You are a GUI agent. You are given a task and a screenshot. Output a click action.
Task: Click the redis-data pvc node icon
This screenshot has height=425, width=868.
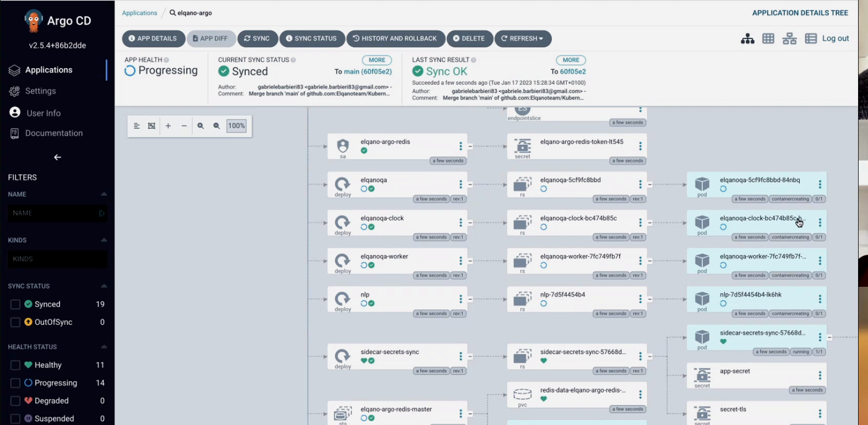[x=522, y=394]
